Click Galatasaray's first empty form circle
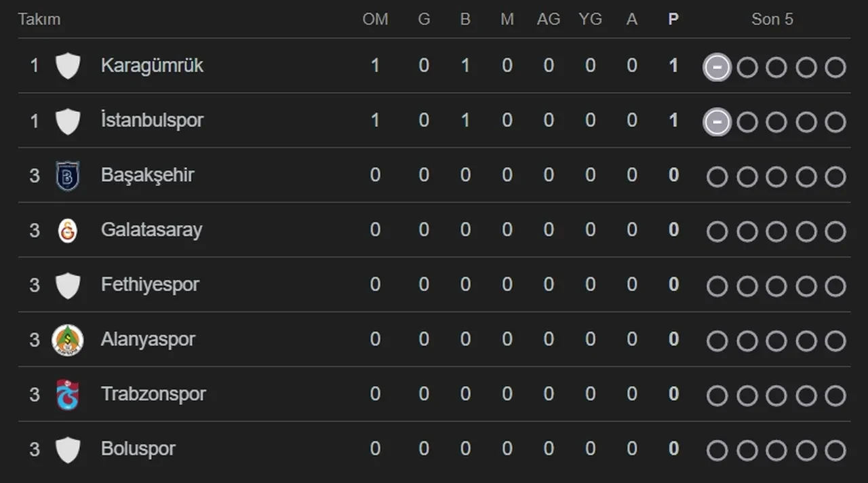Screen dimensions: 868x483 717,232
